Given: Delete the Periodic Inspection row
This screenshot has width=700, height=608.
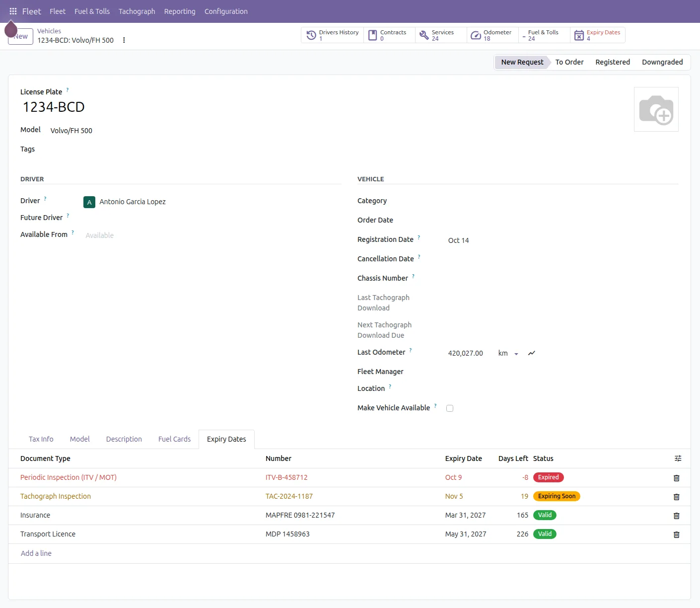Looking at the screenshot, I should click(x=676, y=478).
